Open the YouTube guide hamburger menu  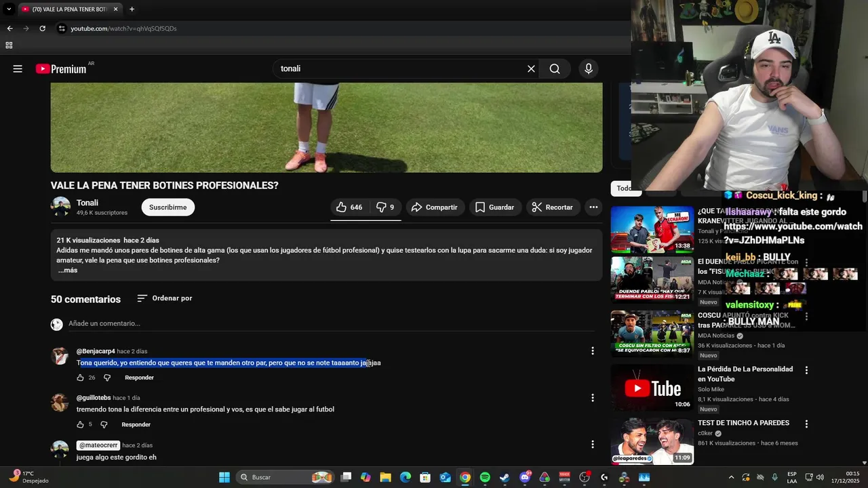18,68
